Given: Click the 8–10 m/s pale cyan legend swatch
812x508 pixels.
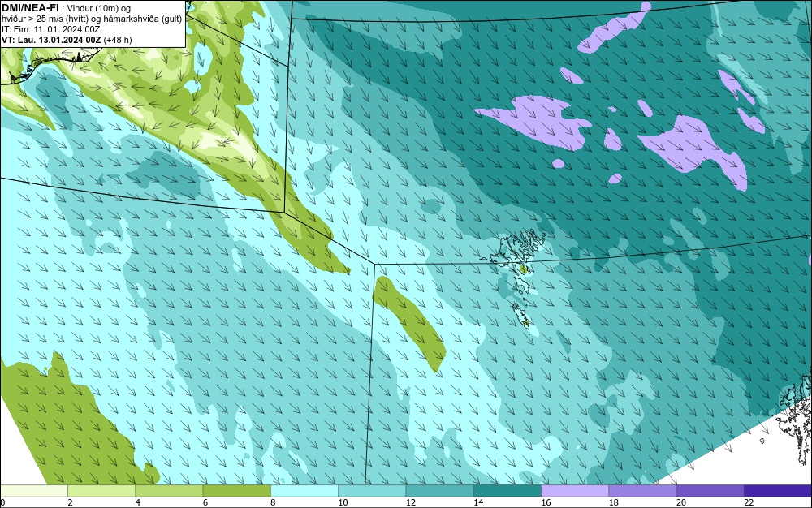Looking at the screenshot, I should (304, 490).
